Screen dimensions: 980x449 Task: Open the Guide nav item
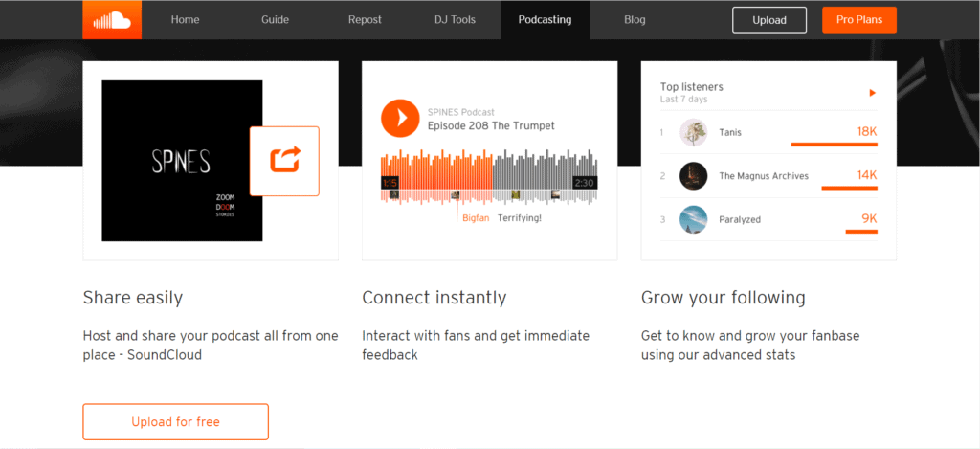tap(275, 20)
